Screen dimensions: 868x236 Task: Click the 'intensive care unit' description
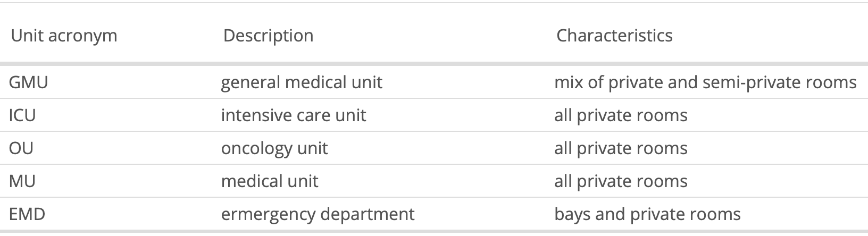294,115
